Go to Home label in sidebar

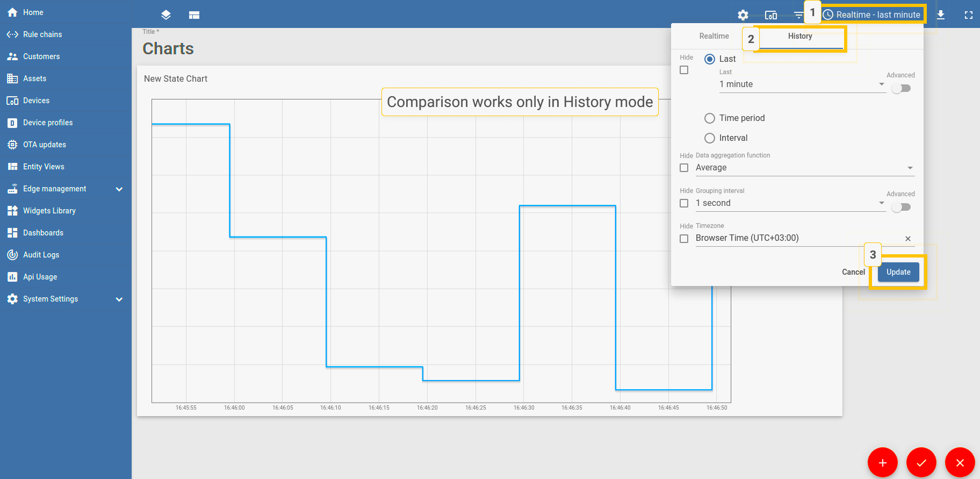[33, 12]
